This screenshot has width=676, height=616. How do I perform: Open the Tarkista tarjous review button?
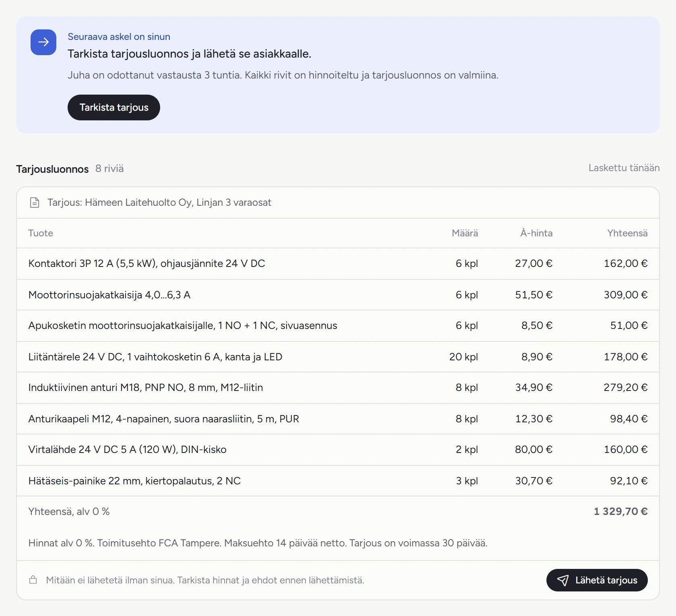tap(114, 107)
